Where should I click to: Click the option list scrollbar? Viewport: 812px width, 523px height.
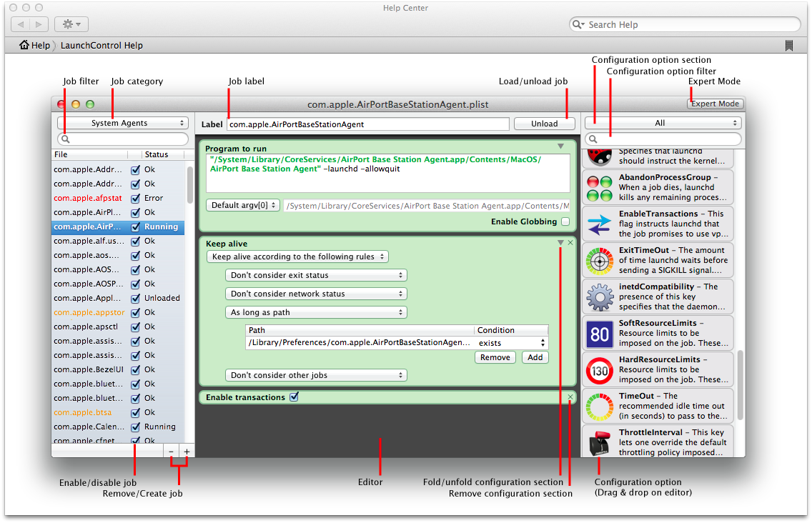741,384
